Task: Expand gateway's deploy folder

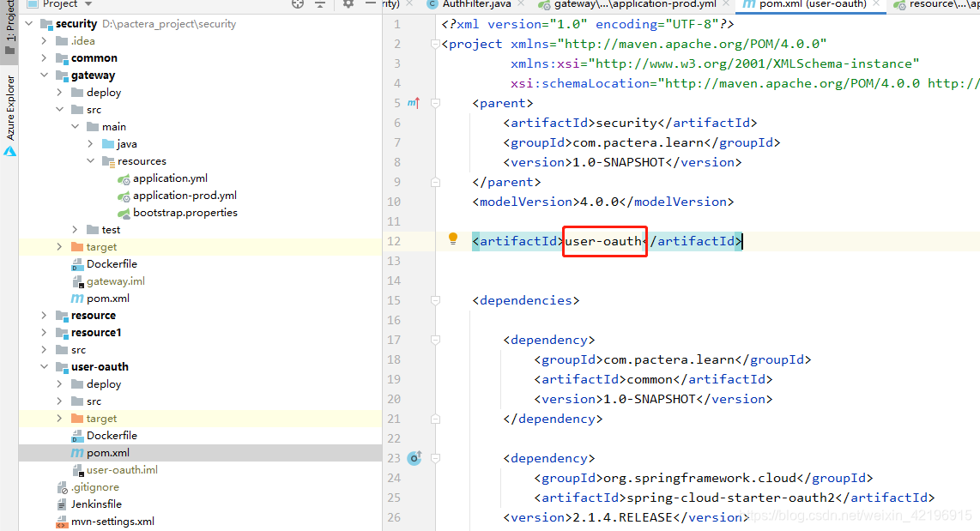Action: point(59,93)
